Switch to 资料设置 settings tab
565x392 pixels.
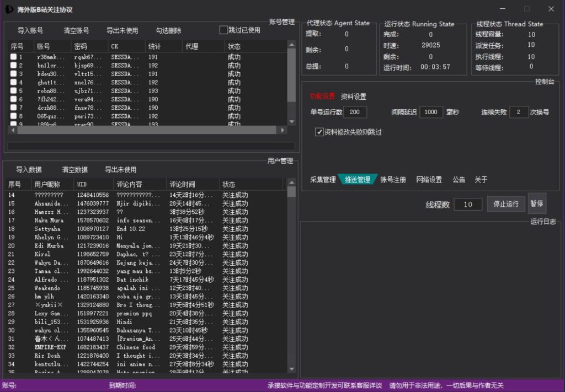(x=353, y=96)
